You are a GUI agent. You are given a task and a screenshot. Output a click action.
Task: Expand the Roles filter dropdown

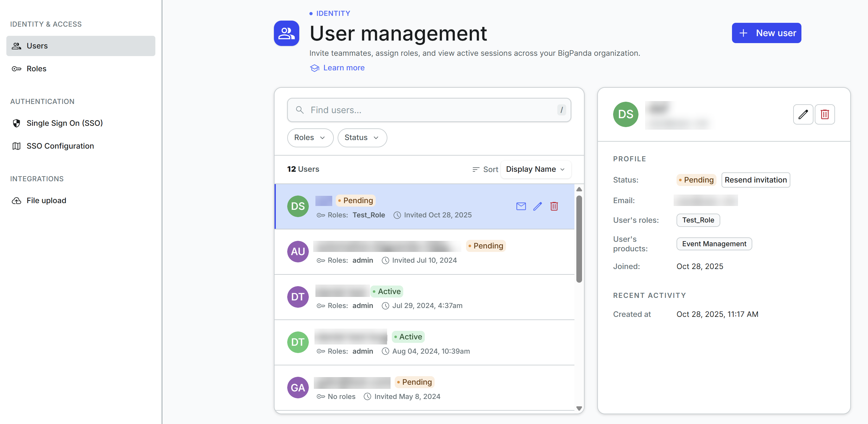tap(310, 138)
